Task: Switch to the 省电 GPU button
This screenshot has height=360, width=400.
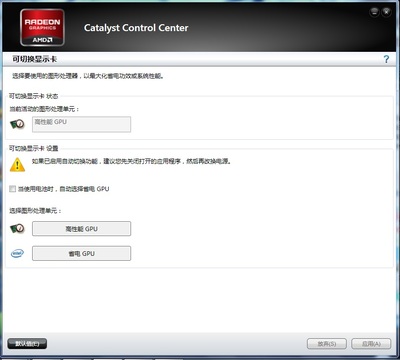Action: pyautogui.click(x=81, y=254)
